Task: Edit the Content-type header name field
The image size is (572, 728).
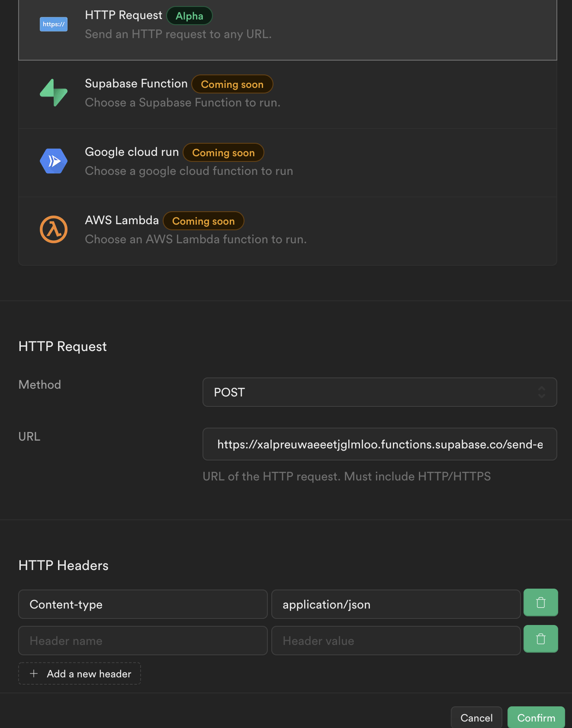Action: (143, 604)
